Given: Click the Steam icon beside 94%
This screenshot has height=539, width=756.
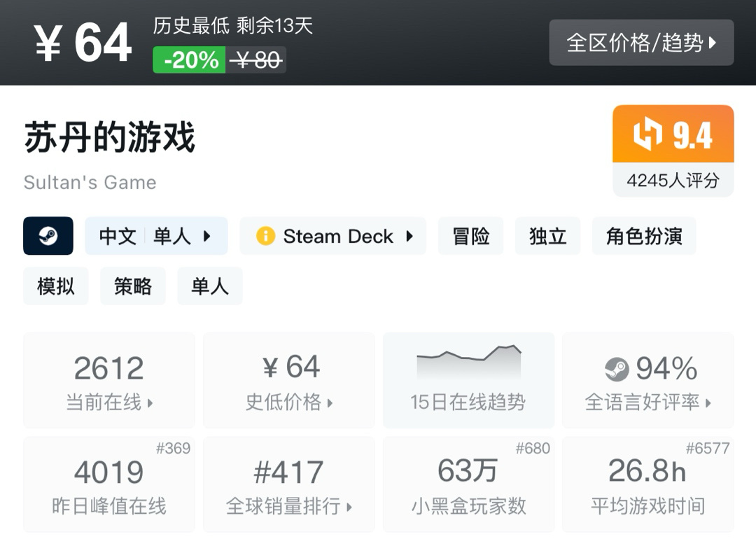Looking at the screenshot, I should [x=617, y=370].
